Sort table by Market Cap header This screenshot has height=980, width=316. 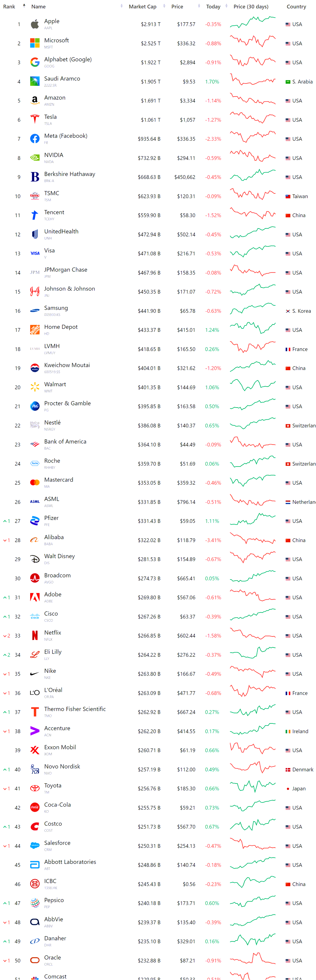point(143,6)
